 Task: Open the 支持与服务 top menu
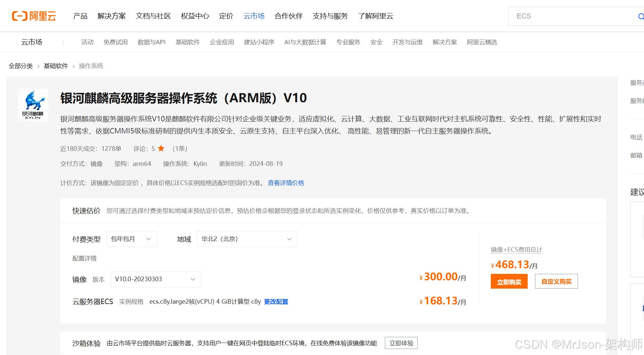330,16
